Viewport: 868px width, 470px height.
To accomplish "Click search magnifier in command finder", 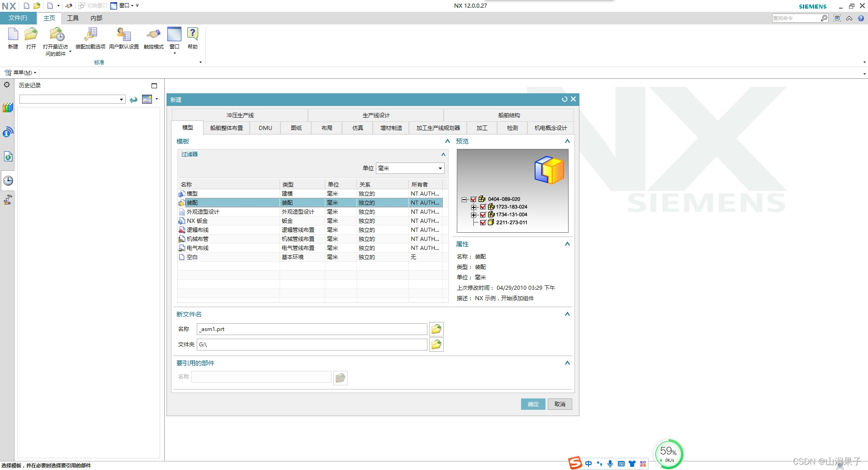I will (824, 18).
